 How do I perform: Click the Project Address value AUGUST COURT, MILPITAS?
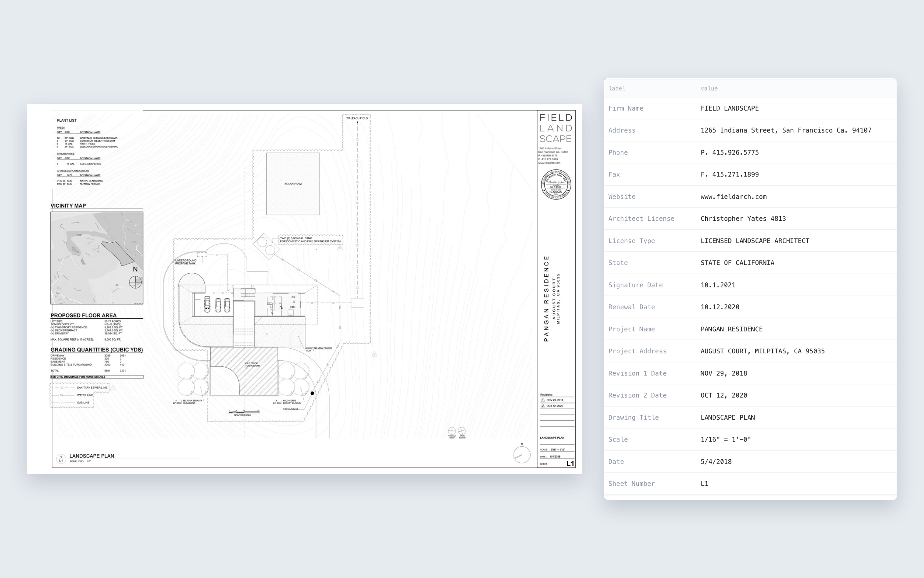pos(762,351)
